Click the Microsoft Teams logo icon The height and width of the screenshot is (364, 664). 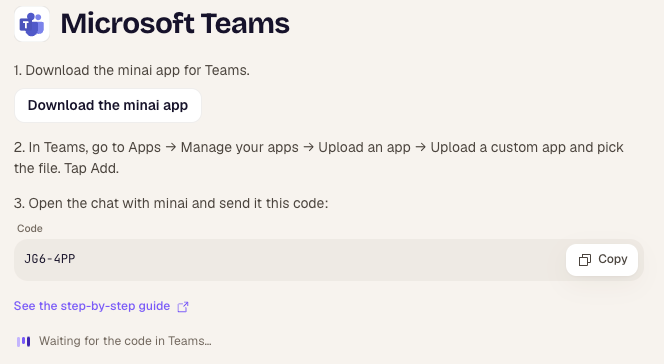(x=32, y=24)
